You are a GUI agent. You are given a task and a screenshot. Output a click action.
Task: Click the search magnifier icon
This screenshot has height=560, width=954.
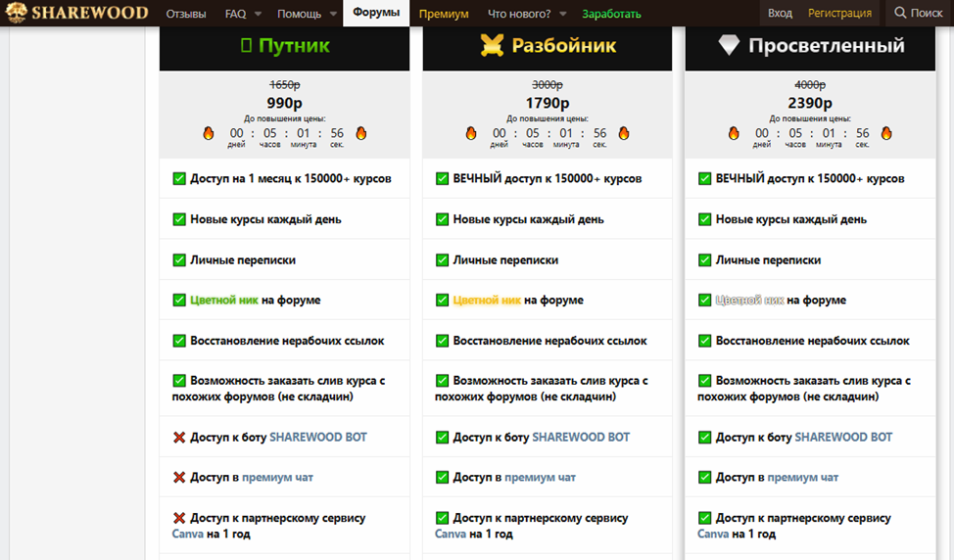tap(900, 14)
